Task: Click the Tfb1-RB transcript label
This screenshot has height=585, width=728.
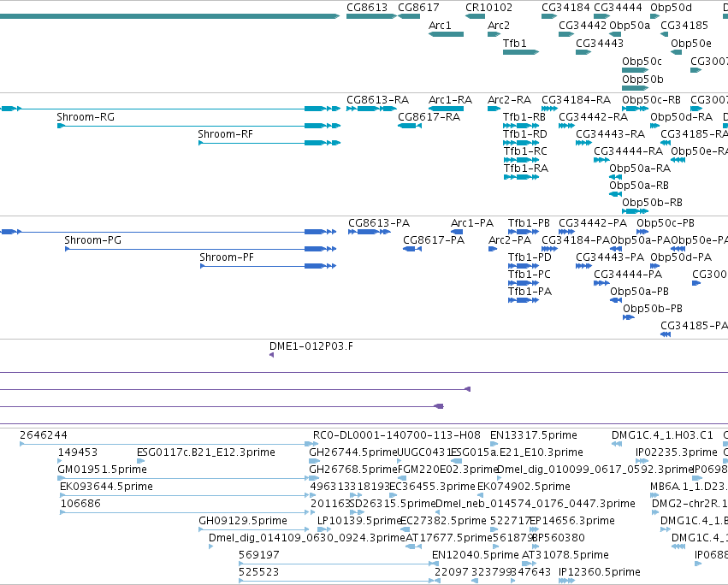Action: (x=524, y=117)
